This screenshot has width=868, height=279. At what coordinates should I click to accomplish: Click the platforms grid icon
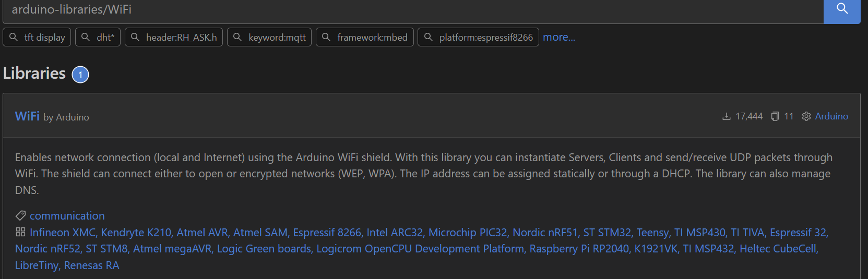pyautogui.click(x=20, y=232)
